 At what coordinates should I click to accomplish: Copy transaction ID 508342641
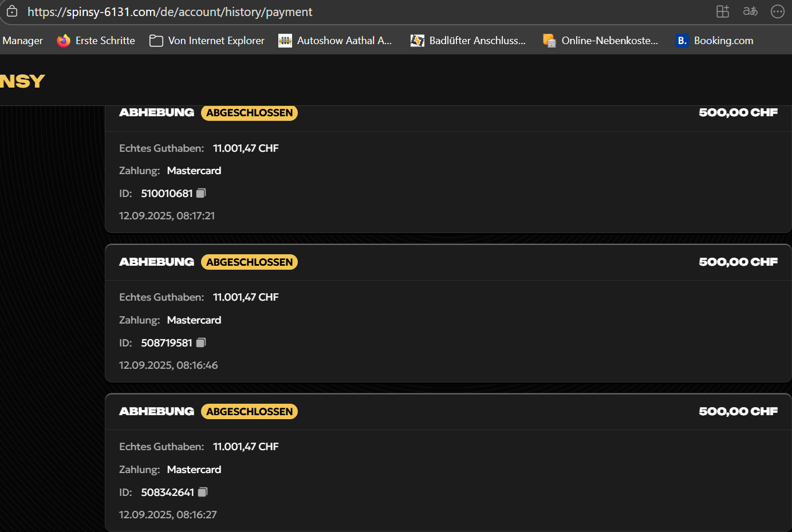pos(203,492)
